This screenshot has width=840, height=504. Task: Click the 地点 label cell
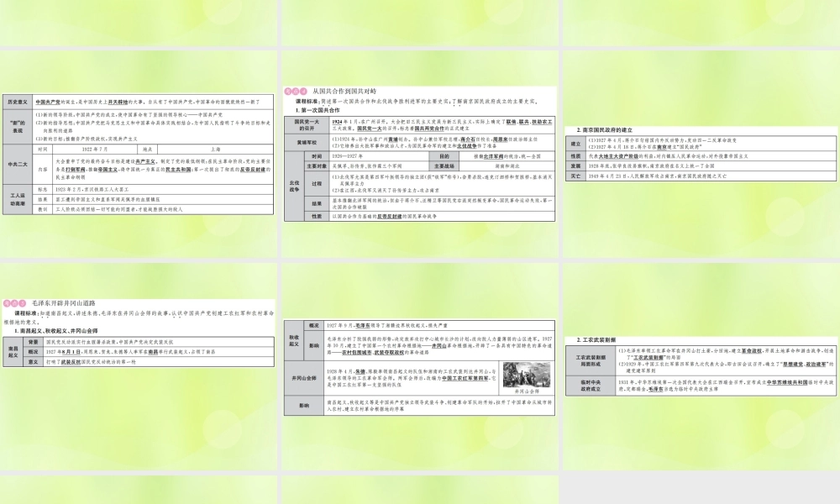[147, 150]
